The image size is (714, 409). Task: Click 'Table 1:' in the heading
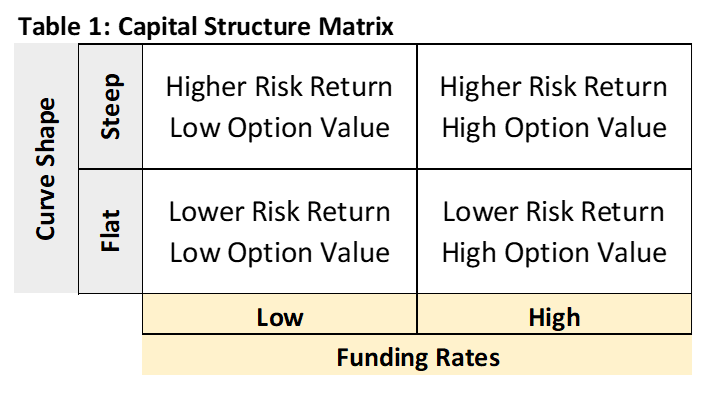tap(64, 26)
